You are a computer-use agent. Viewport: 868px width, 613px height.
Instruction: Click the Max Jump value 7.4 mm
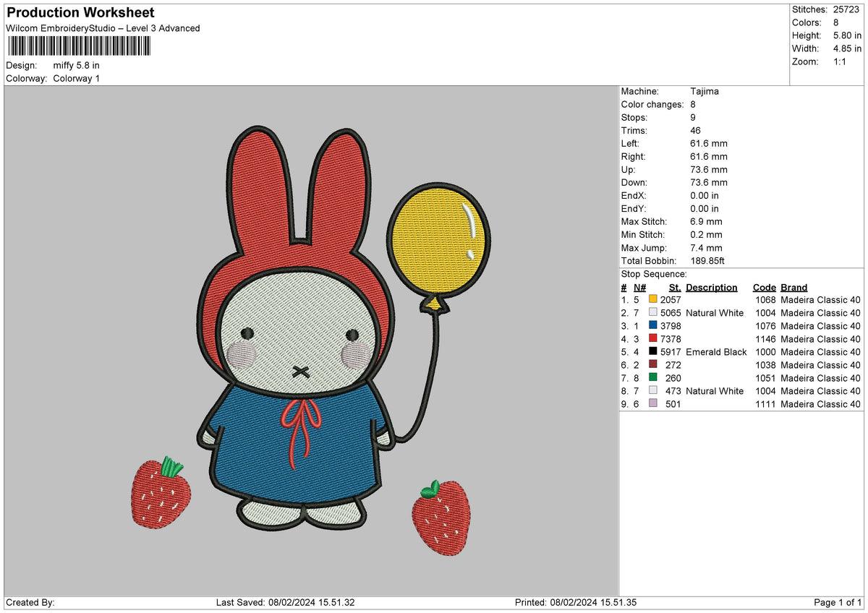pyautogui.click(x=707, y=248)
